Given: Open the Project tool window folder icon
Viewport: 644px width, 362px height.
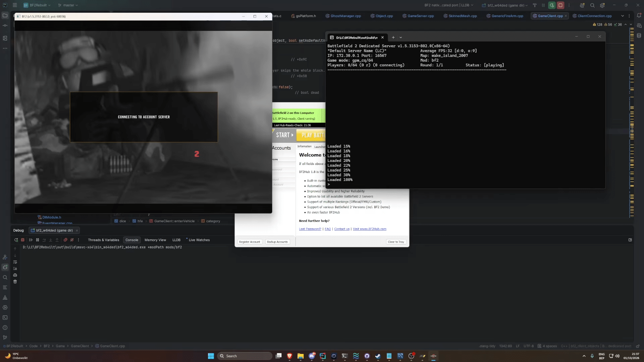Looking at the screenshot, I should tap(5, 15).
